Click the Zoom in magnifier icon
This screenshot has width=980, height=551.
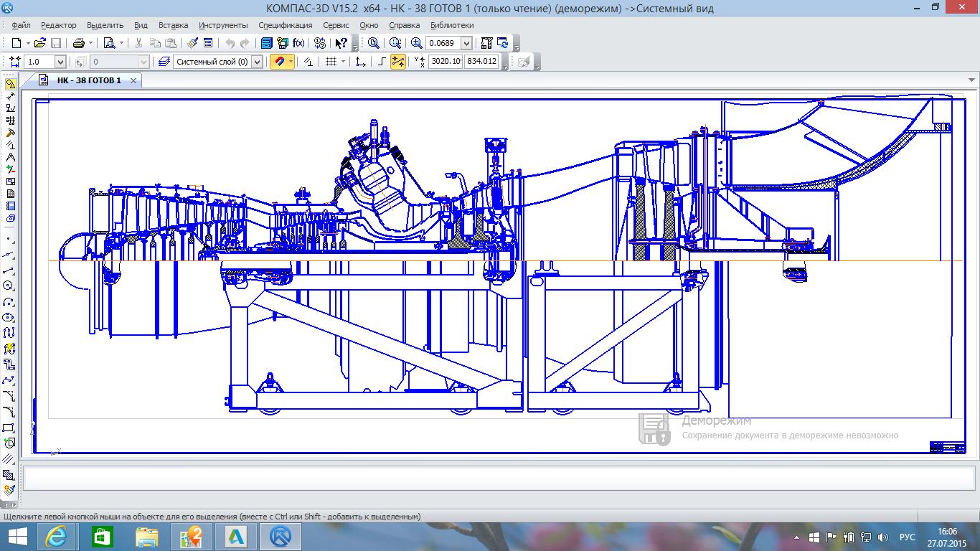pyautogui.click(x=416, y=43)
